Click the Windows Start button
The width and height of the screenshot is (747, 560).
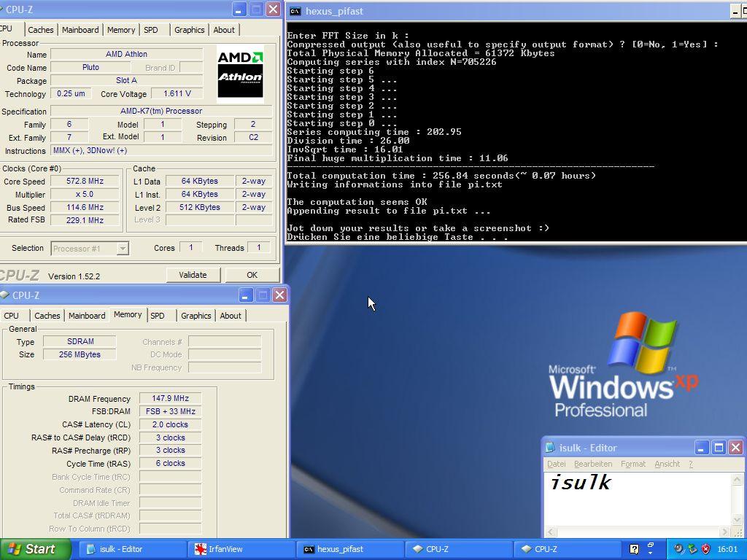click(35, 549)
